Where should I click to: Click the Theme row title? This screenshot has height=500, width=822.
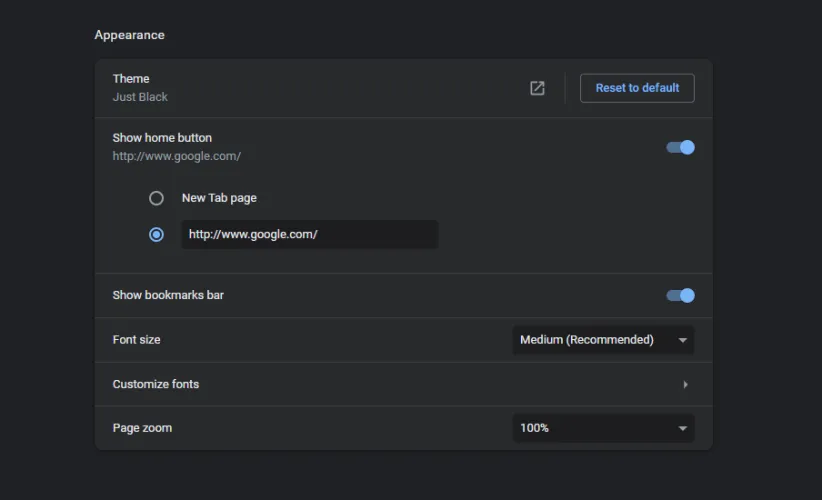[x=131, y=79]
